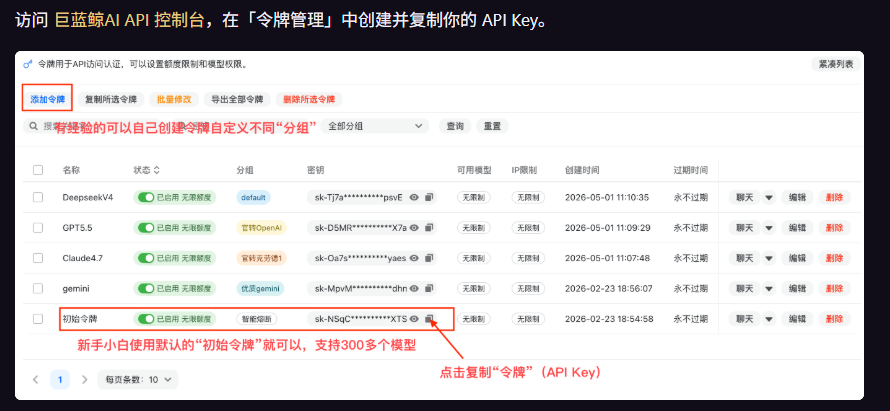Toggle the Claude4.7 enabled switch
This screenshot has height=411, width=890.
coord(146,258)
